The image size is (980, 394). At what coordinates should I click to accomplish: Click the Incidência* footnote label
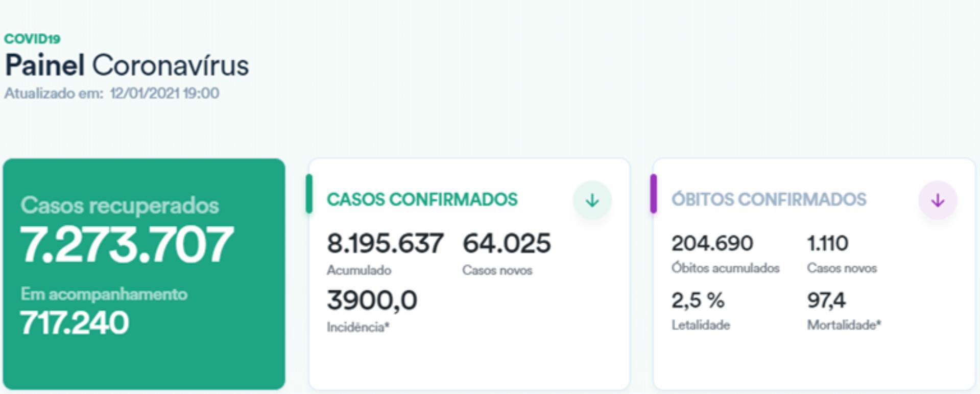358,327
